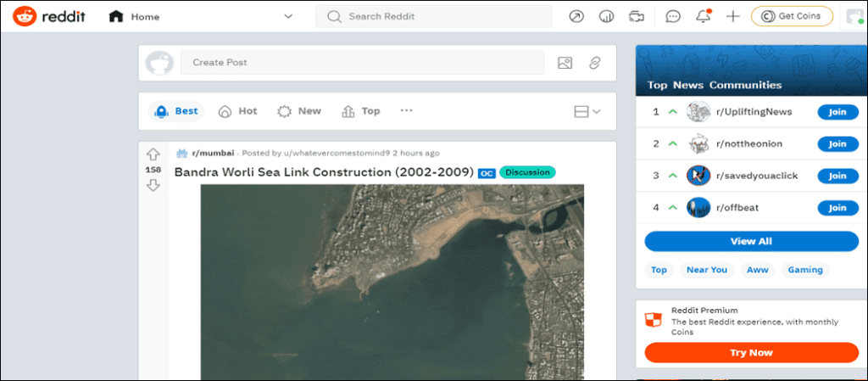Open the chat bubble icon

coord(673,16)
